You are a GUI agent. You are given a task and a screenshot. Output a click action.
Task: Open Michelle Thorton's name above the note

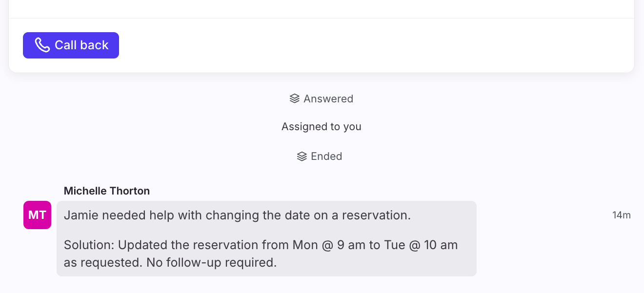(x=107, y=191)
